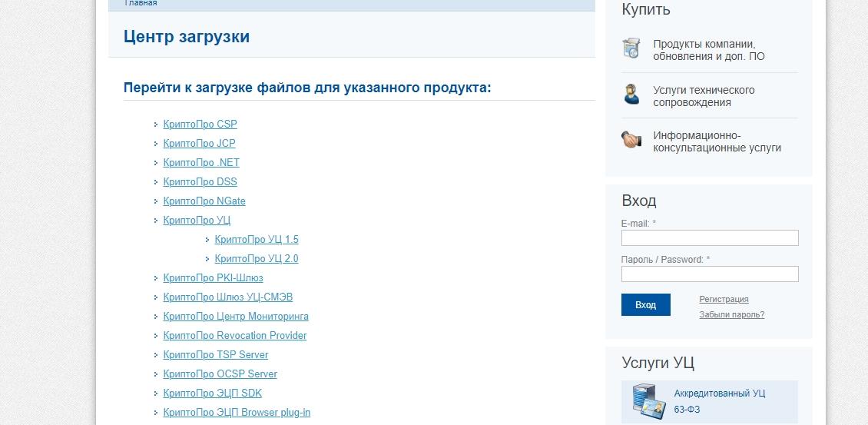Open the КриптоПро JCP download link

tap(199, 144)
